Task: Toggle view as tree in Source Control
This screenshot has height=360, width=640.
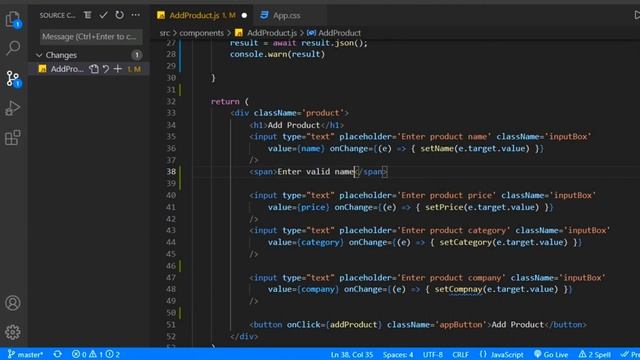Action: pyautogui.click(x=87, y=15)
